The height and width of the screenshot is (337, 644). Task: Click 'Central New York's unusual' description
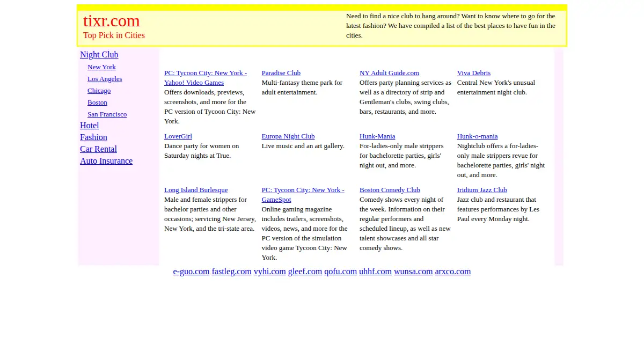pos(496,87)
